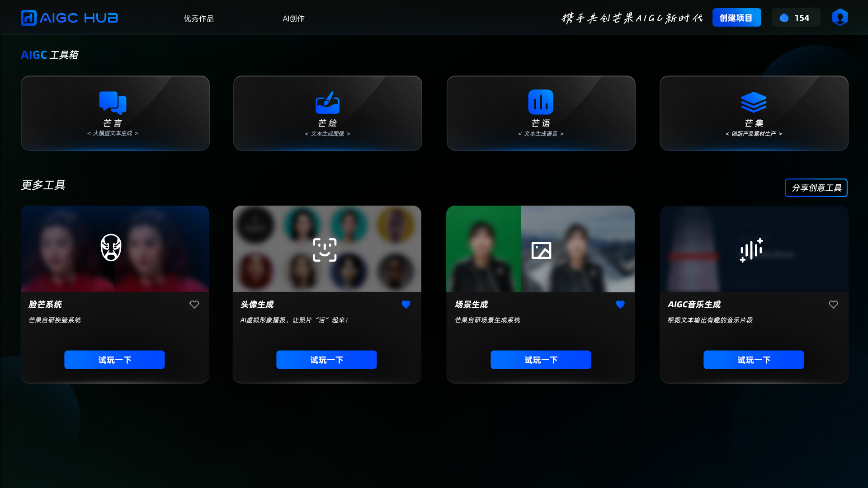Click the 芒言 tool name label
Viewport: 868px width, 488px height.
click(x=113, y=123)
